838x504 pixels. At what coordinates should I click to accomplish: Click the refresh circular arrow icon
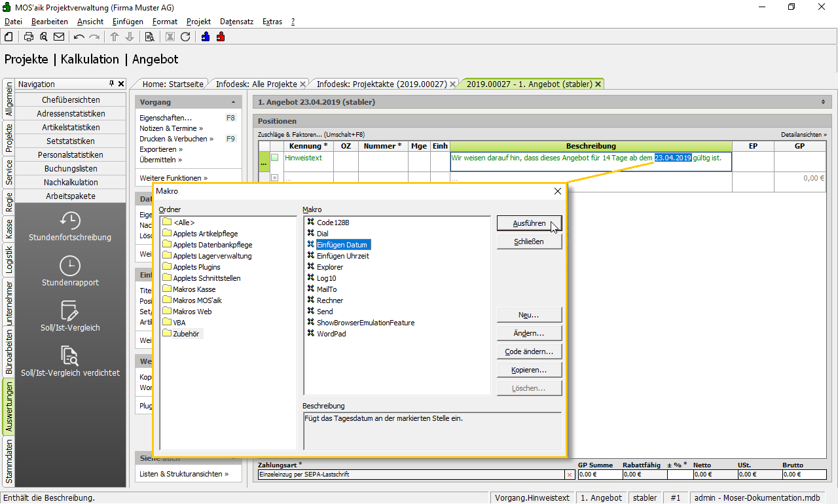pos(185,37)
